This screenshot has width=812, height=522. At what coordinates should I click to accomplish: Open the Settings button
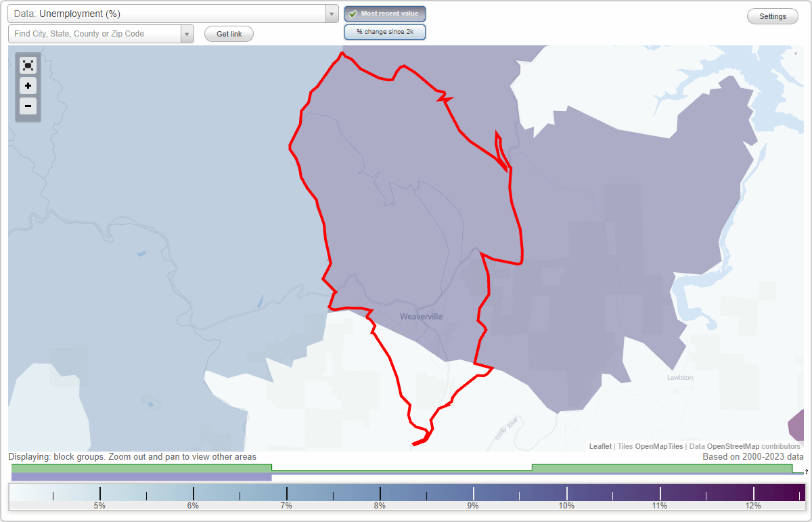pos(773,17)
